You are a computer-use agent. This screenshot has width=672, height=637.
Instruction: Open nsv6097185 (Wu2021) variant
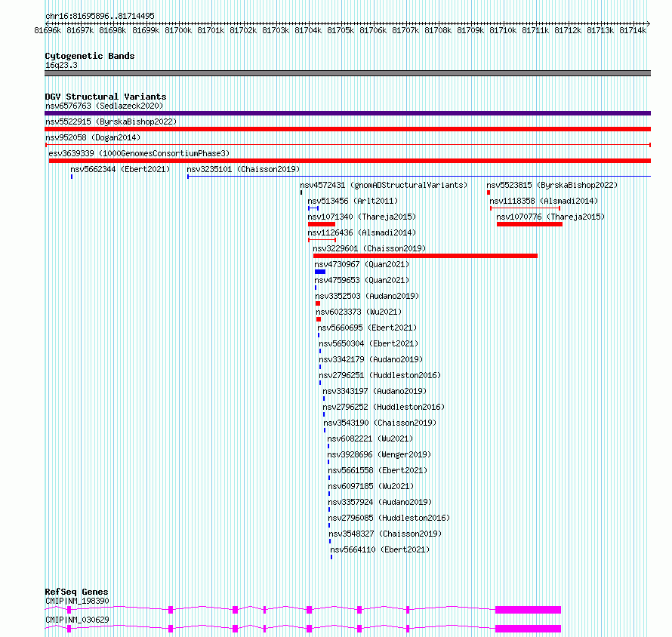point(371,486)
